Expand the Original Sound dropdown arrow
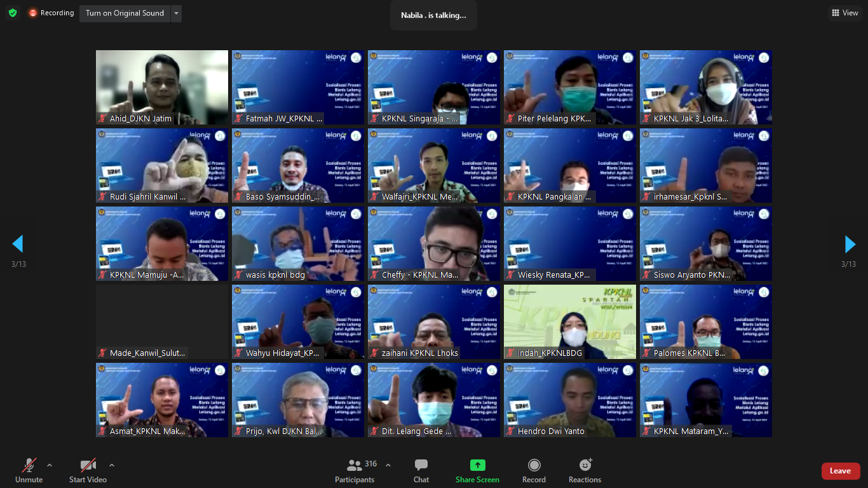 (x=176, y=13)
